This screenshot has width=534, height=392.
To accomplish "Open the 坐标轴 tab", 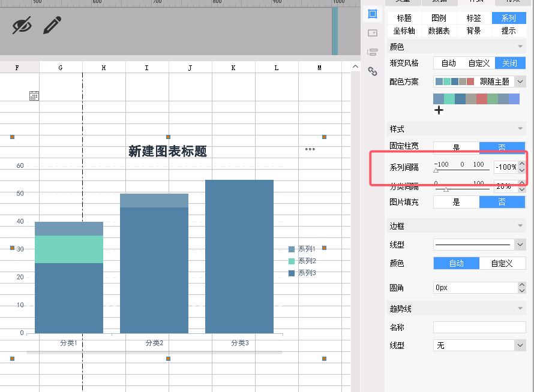I will click(x=404, y=31).
